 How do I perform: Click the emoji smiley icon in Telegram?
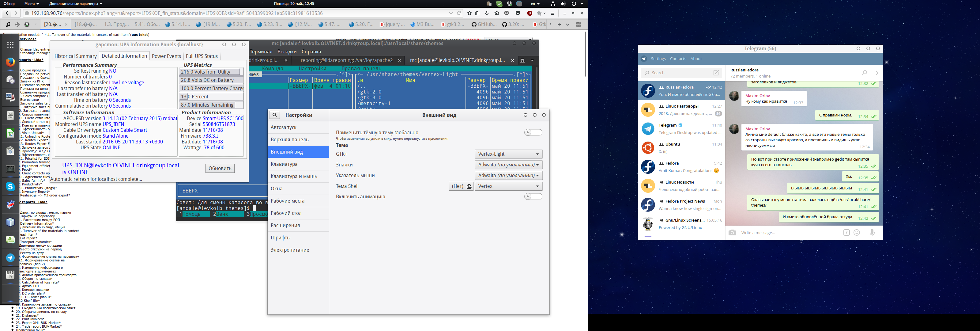pos(857,232)
